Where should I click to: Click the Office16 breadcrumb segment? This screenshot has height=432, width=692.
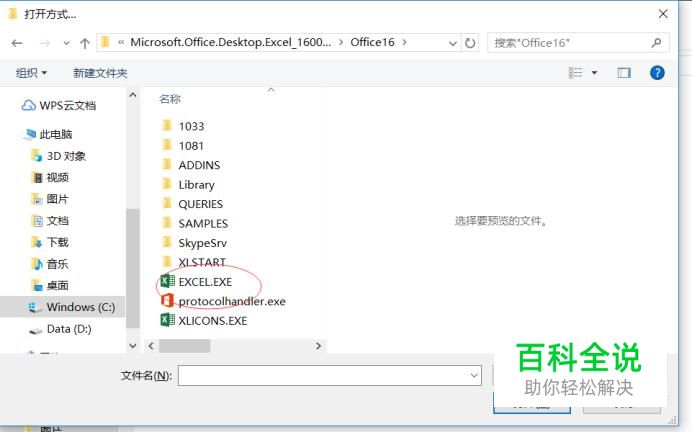pos(372,42)
